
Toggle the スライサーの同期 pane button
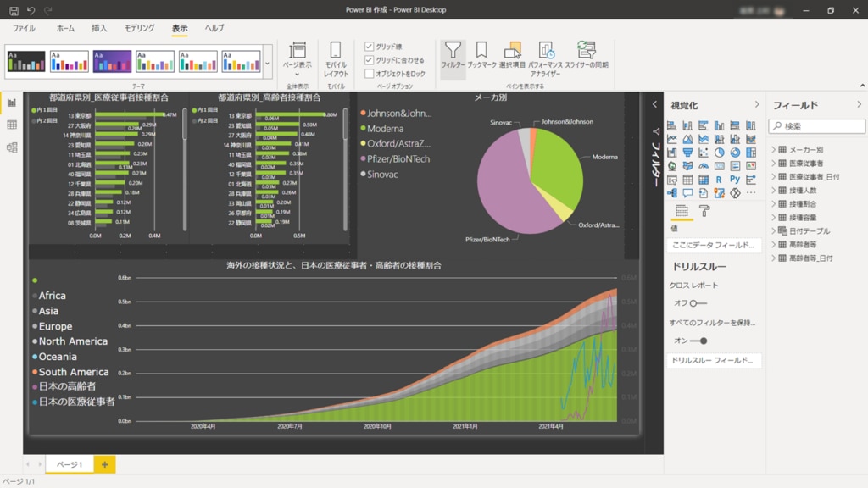(x=587, y=55)
